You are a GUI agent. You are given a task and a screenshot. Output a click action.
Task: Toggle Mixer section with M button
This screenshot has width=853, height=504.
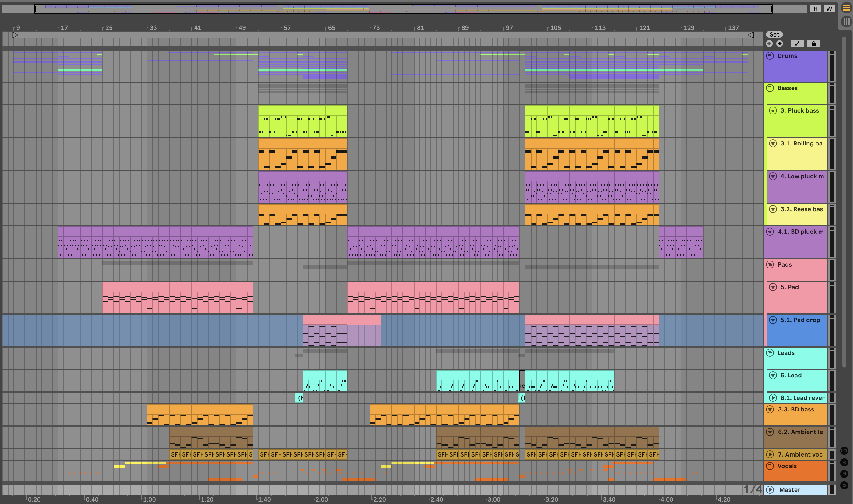844,474
